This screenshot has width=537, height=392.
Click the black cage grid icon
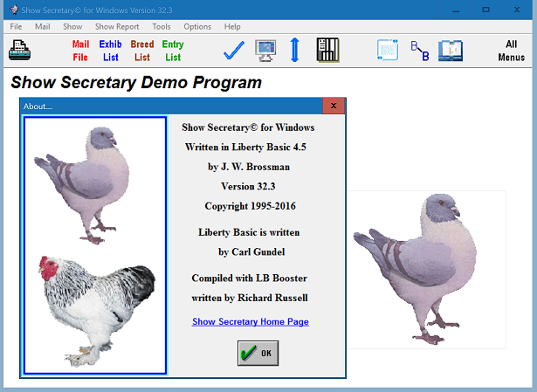(x=327, y=50)
